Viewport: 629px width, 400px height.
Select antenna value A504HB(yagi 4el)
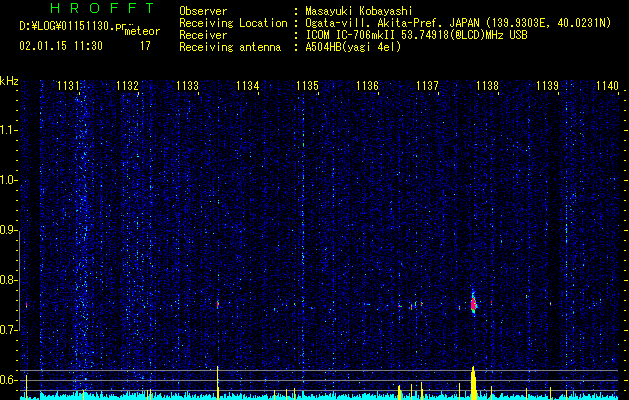[353, 47]
